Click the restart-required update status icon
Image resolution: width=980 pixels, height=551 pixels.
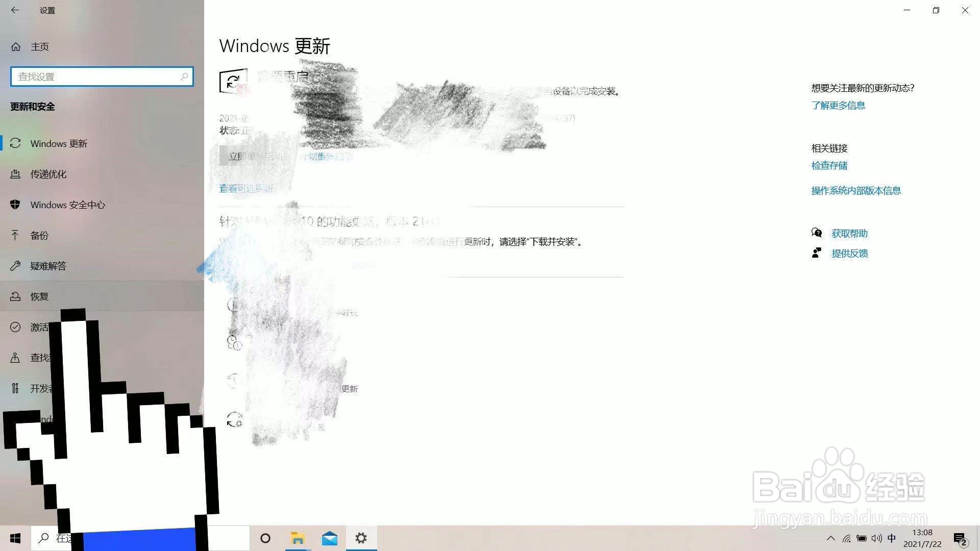point(233,81)
